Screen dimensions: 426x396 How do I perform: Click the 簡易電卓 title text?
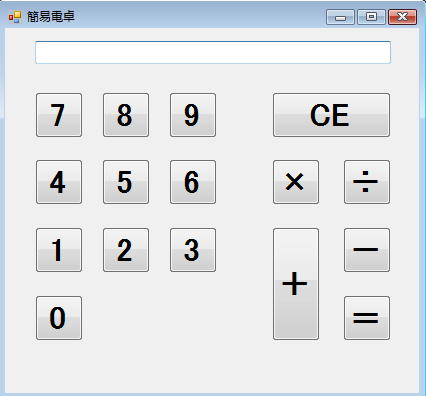(51, 17)
